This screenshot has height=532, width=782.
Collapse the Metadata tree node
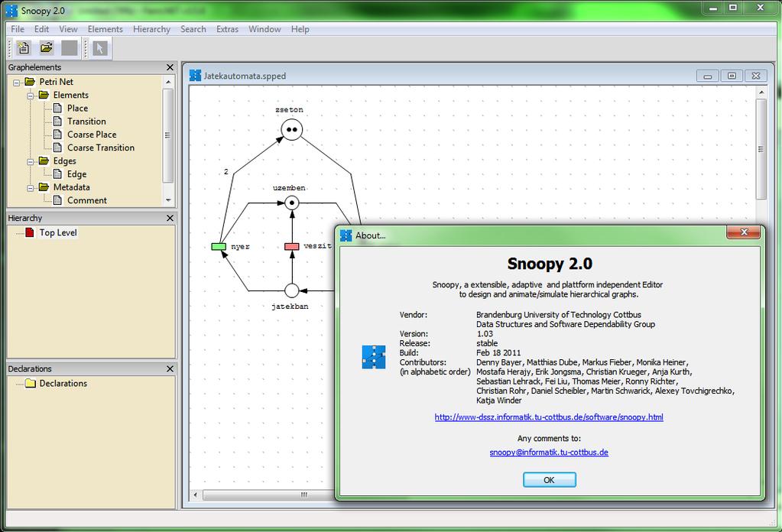31,188
